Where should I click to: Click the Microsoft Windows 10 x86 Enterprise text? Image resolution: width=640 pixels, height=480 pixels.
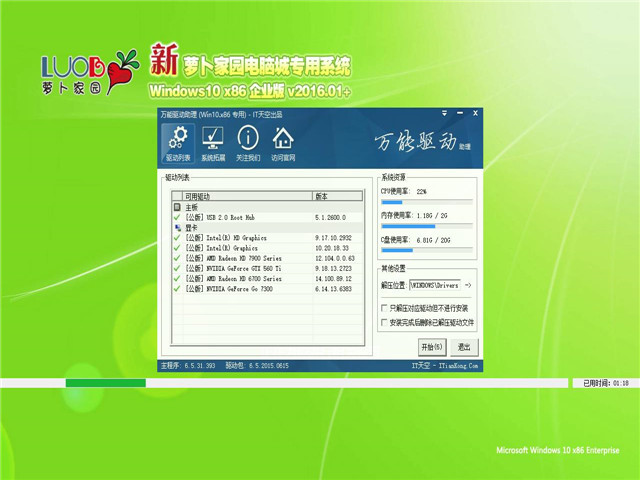[x=558, y=450]
